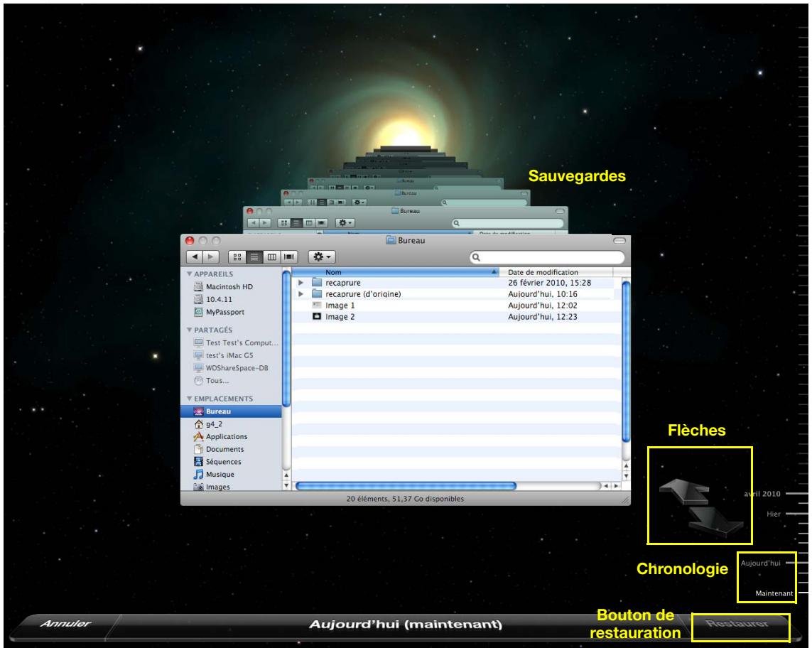Click the Aujourd'hui, 12:23 date cell
Viewport: 812px width, 648px height.
pyautogui.click(x=543, y=317)
